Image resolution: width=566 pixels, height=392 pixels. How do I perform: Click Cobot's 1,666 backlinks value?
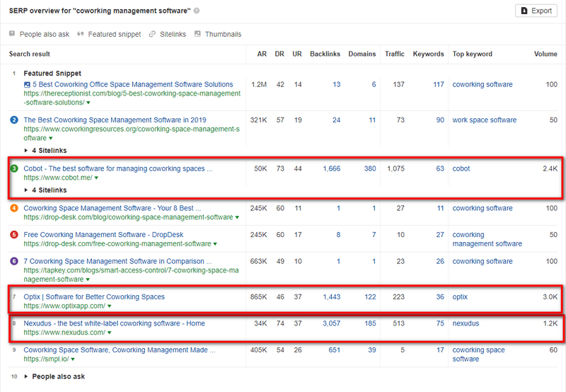332,168
